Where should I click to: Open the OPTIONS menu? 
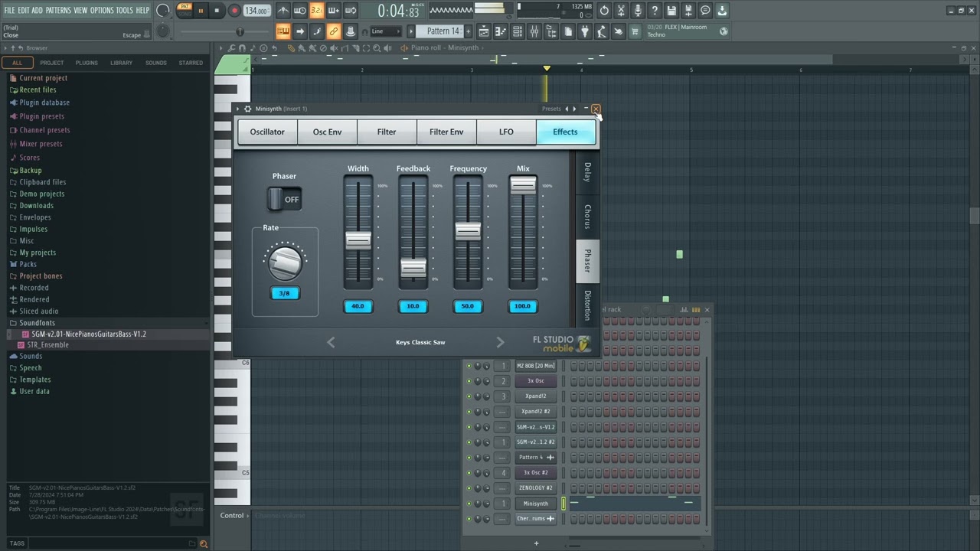102,10
